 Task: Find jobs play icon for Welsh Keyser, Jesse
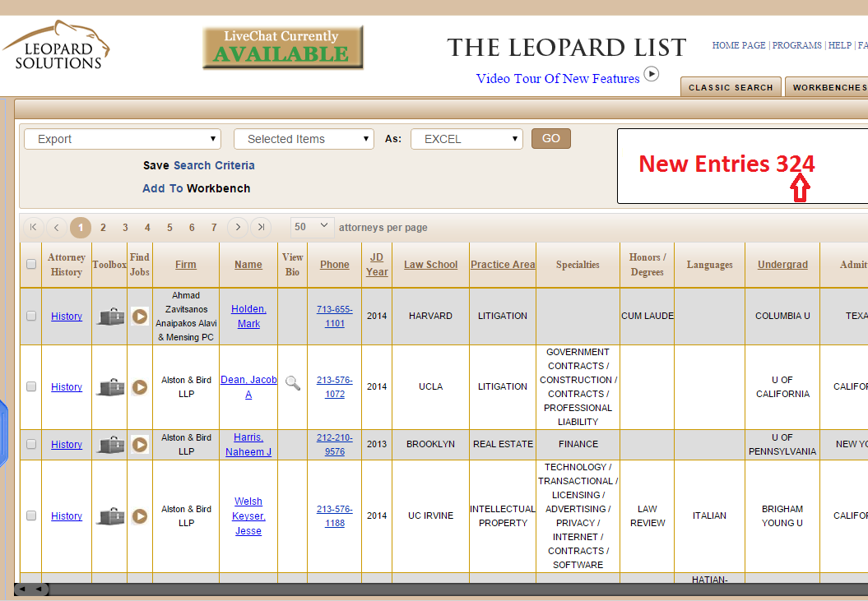pyautogui.click(x=140, y=516)
